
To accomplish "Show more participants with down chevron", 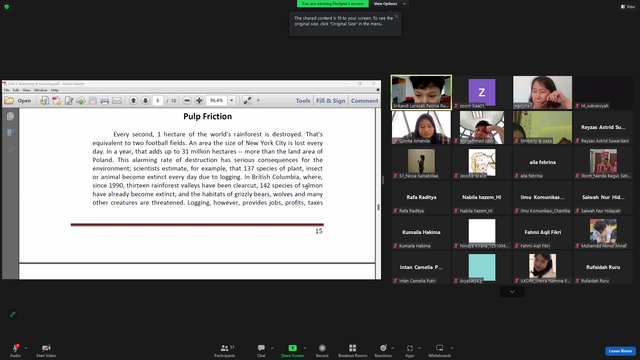I will click(512, 291).
